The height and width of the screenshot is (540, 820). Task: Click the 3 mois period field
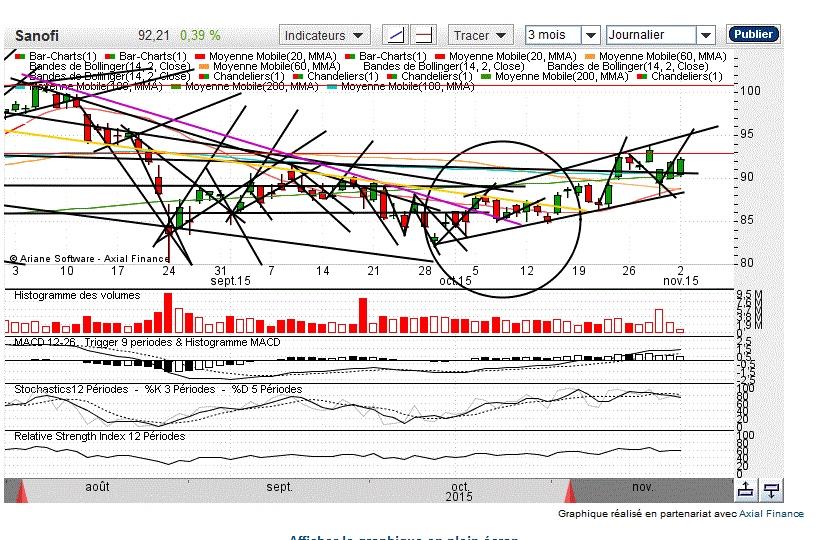pyautogui.click(x=553, y=35)
